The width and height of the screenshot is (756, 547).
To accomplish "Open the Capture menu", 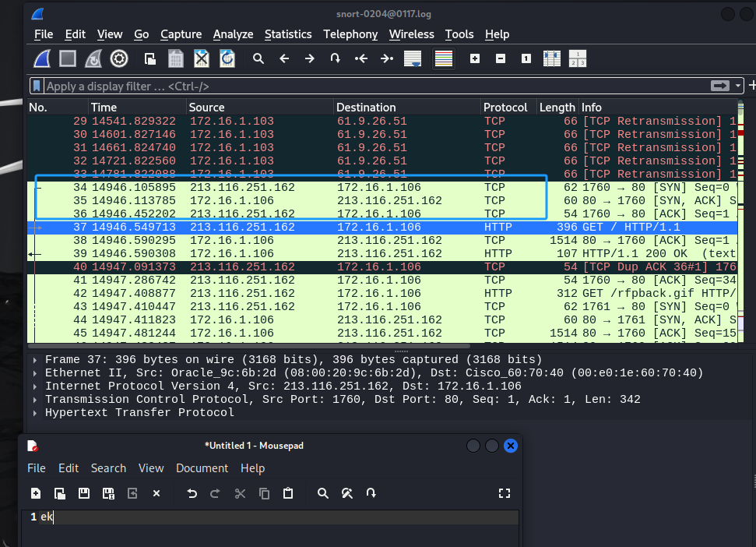I will point(181,34).
